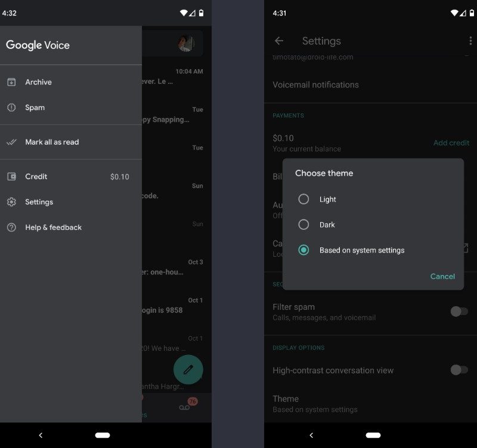Screen dimensions: 477x448
Task: Toggle the Filter spam switch
Action: click(x=459, y=312)
